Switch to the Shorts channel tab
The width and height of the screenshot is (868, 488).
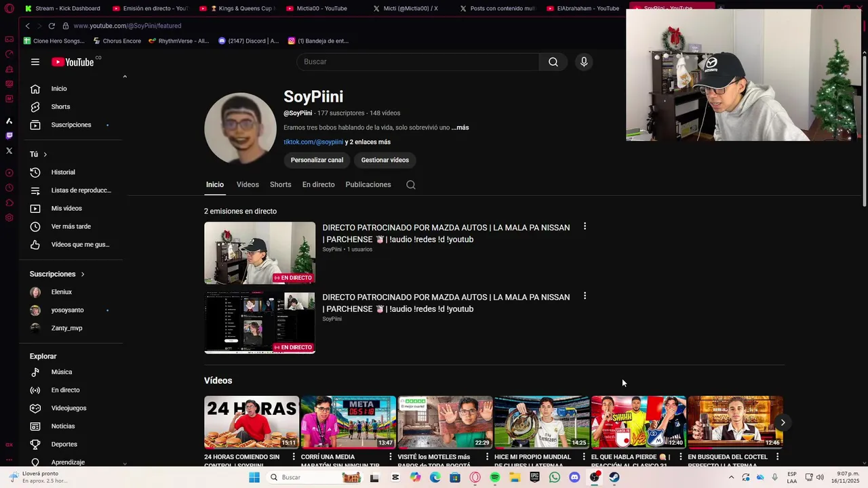[x=280, y=184]
